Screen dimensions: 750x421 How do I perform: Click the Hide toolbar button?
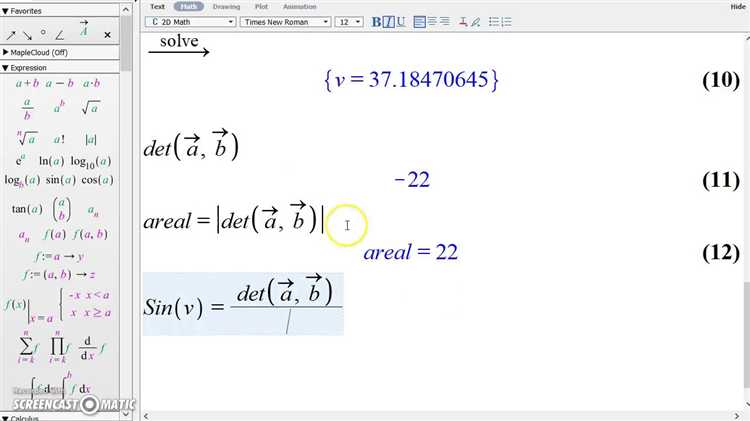[738, 7]
